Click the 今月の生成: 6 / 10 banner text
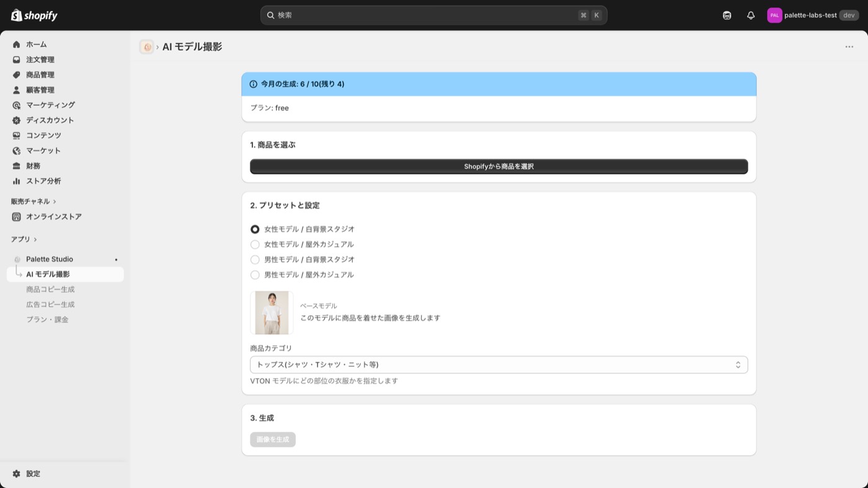 (303, 84)
